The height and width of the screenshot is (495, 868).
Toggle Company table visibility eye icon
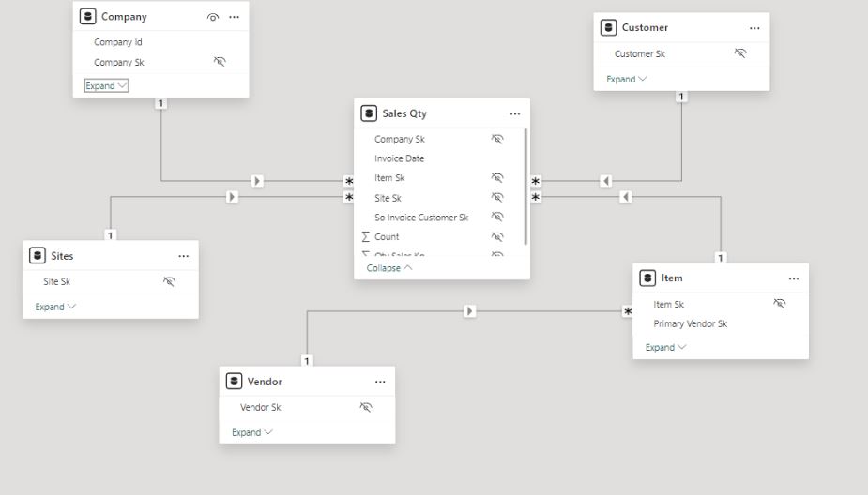point(213,17)
